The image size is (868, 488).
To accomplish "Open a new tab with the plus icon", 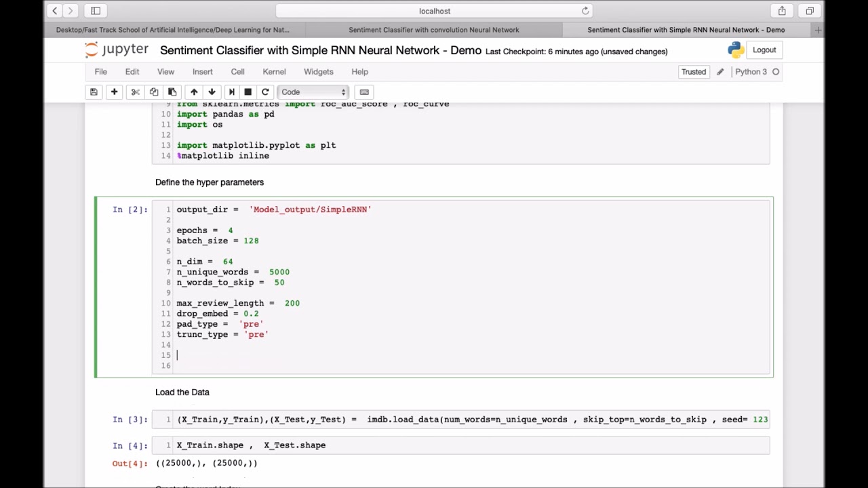I will [818, 30].
